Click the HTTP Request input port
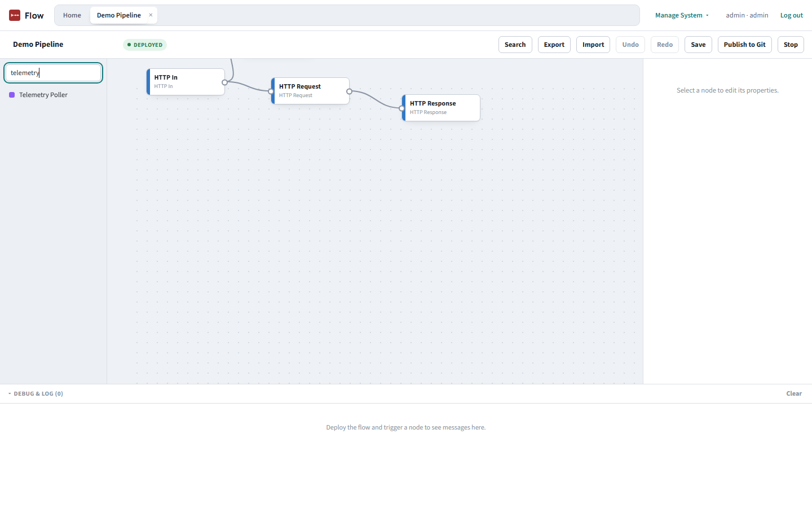This screenshot has height=508, width=812. 271,91
